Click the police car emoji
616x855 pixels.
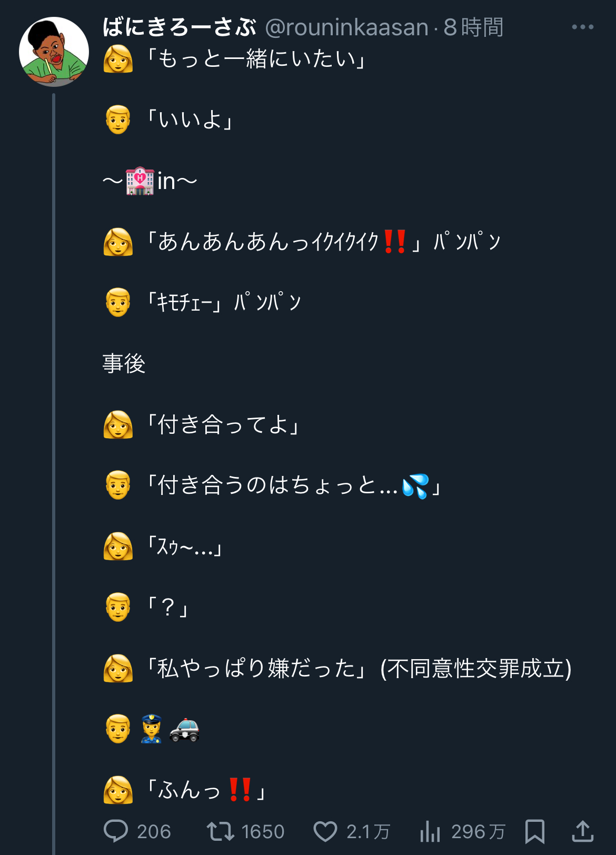pos(184,729)
